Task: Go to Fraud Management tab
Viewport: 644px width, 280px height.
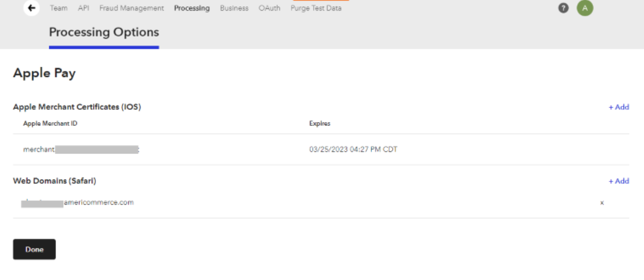Action: point(131,8)
